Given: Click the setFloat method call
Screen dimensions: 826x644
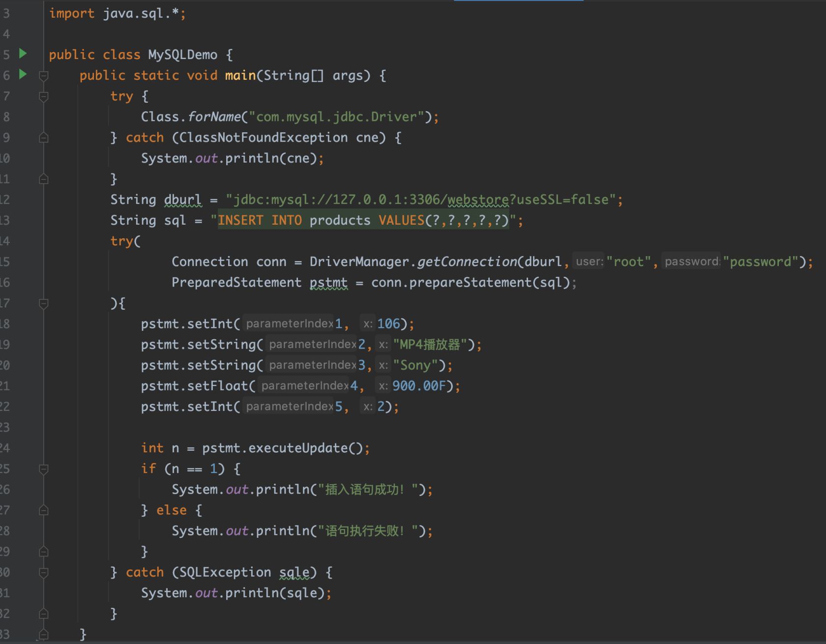Looking at the screenshot, I should [217, 385].
